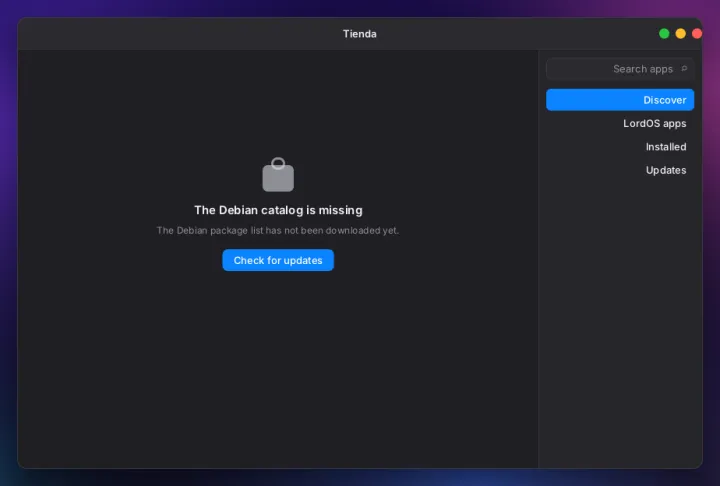The width and height of the screenshot is (720, 486).
Task: Open the Updates section in sidebar
Action: click(x=619, y=170)
